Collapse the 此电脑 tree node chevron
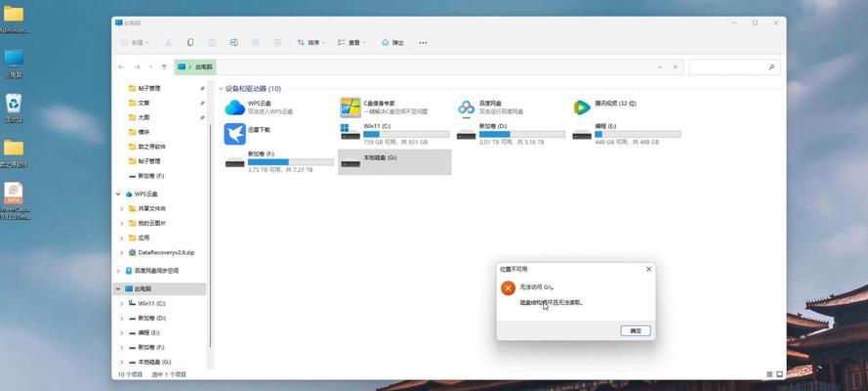Screen dimensions: 868x391 [118, 289]
